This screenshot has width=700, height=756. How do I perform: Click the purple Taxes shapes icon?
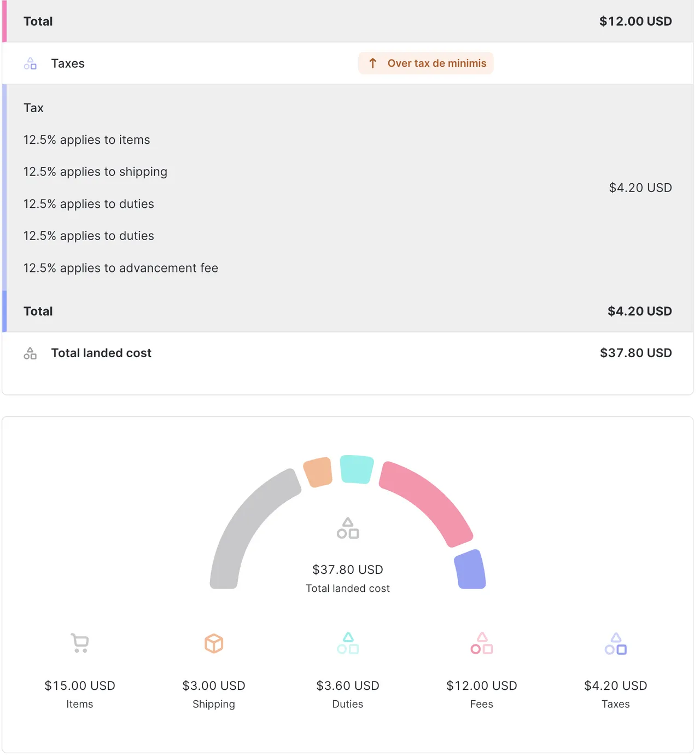point(615,644)
